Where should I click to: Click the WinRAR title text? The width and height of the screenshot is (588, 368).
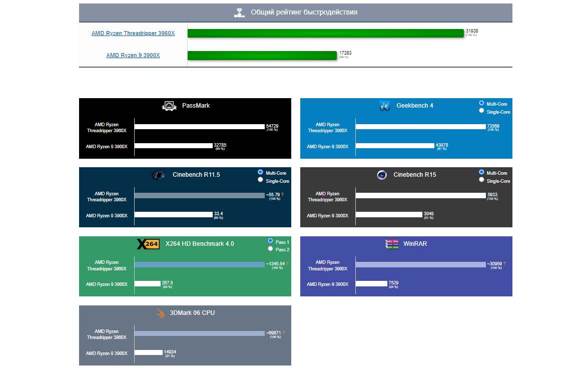(415, 244)
